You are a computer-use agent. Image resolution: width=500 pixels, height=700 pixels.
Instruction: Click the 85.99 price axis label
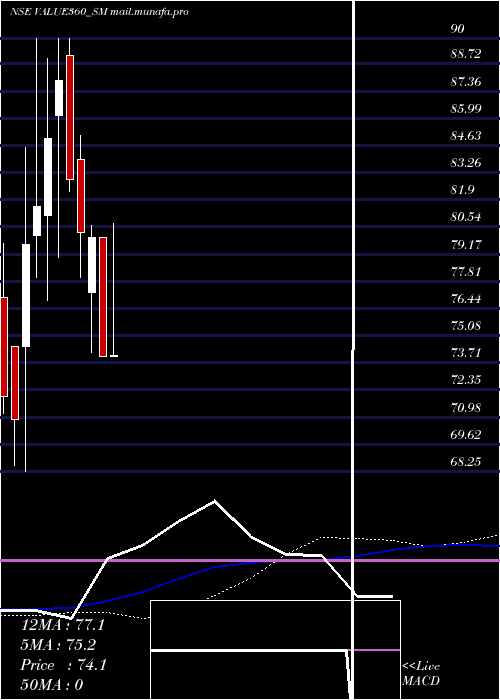466,108
